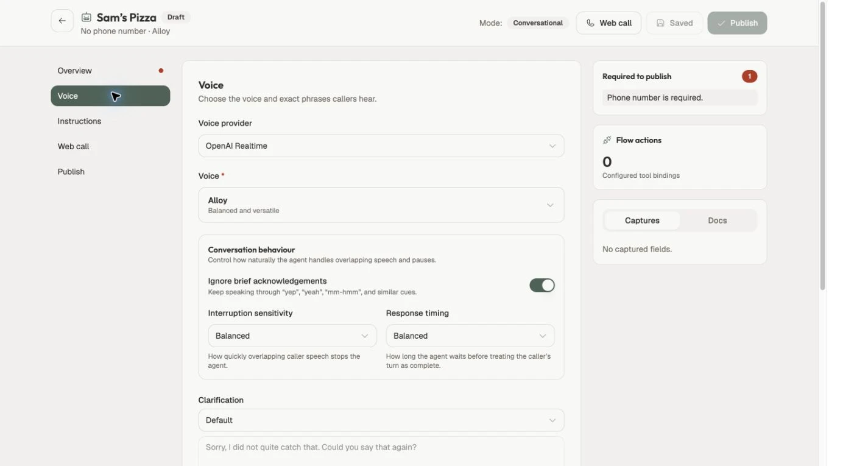The width and height of the screenshot is (868, 466).
Task: Click 'Configured tool bindings' label
Action: (x=641, y=175)
